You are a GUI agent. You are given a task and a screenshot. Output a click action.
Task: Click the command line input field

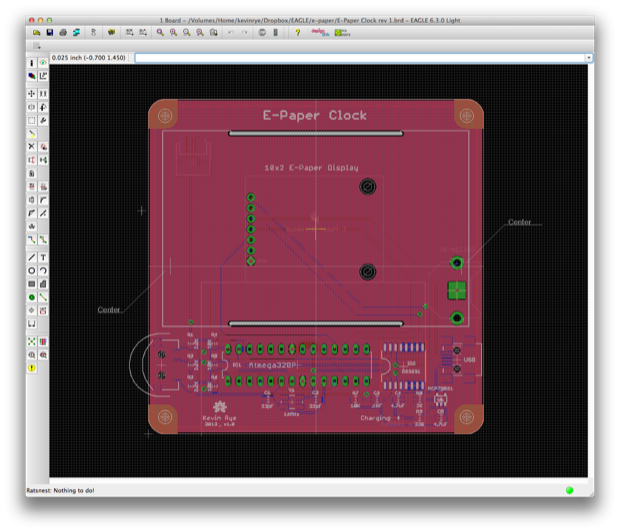360,58
